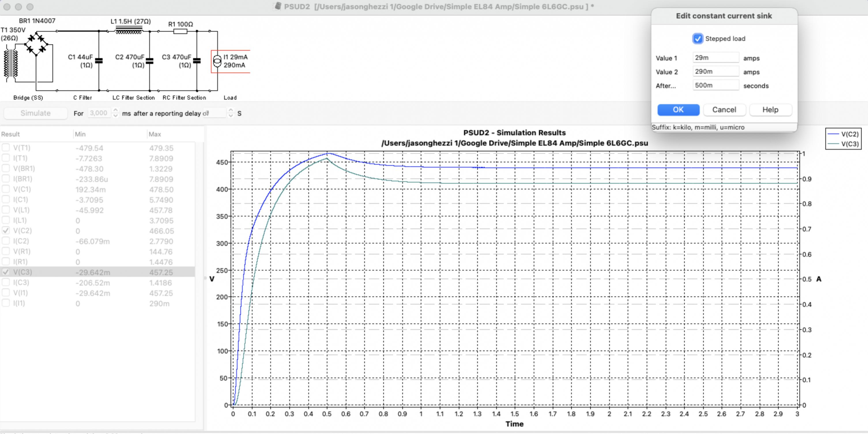The height and width of the screenshot is (434, 868).
Task: Increase reporting delay with up stepper arrow
Action: [x=231, y=110]
